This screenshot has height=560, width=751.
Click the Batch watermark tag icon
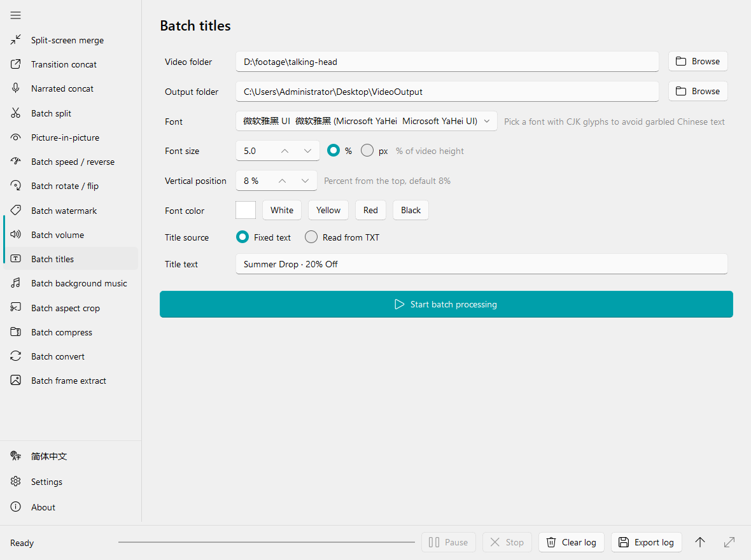coord(16,210)
